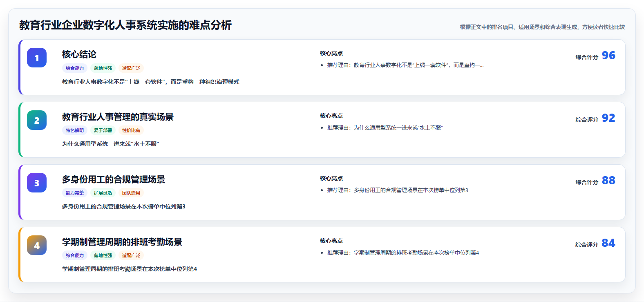Viewport: 644px width, 302px height.
Task: Select the 综合能力 tag under 核心结论
Action: pos(75,68)
